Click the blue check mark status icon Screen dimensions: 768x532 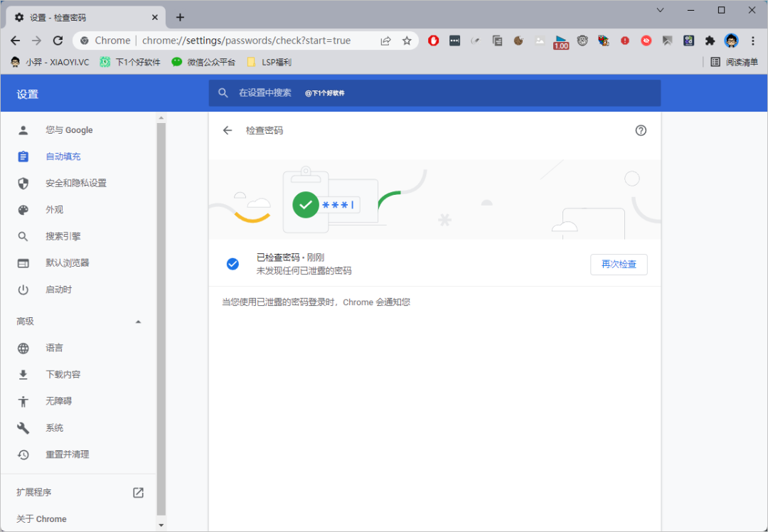(x=233, y=264)
